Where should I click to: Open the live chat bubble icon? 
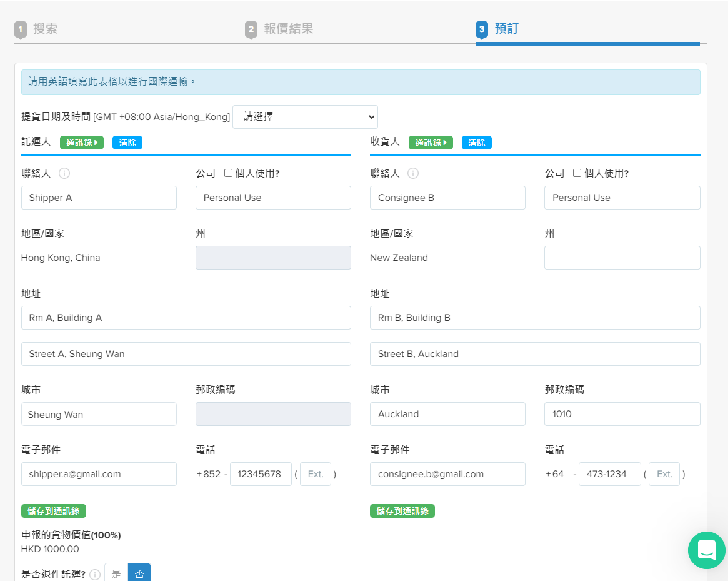coord(706,550)
